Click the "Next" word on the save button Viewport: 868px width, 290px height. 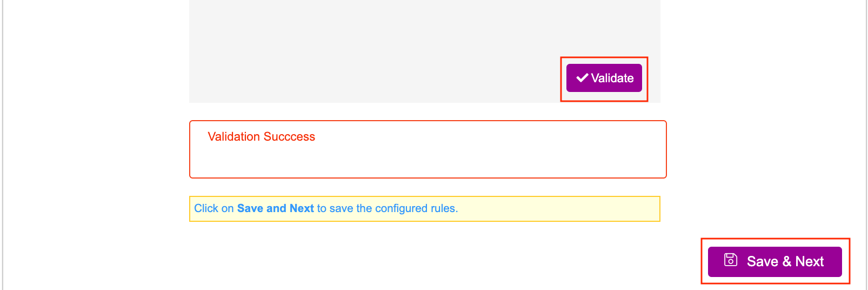810,262
